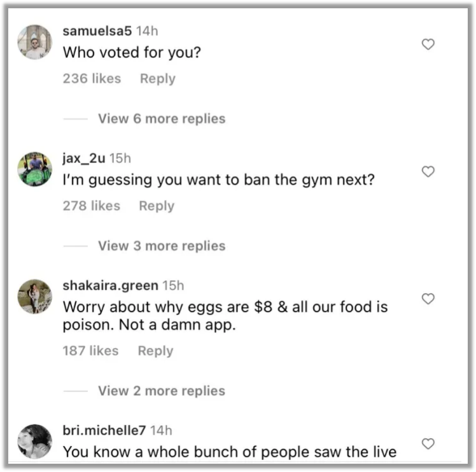Open bri.michelle7's avatar image
Screen dimensions: 476x472
click(35, 441)
